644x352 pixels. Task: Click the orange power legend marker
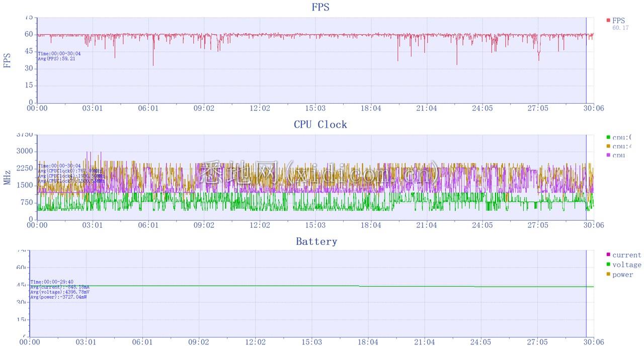[x=608, y=275]
